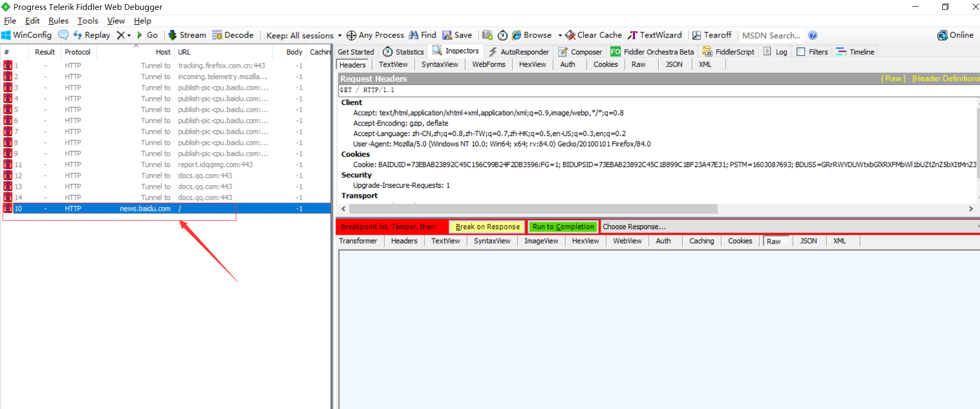This screenshot has height=409, width=980.
Task: Open the Tools menu
Action: [x=88, y=21]
